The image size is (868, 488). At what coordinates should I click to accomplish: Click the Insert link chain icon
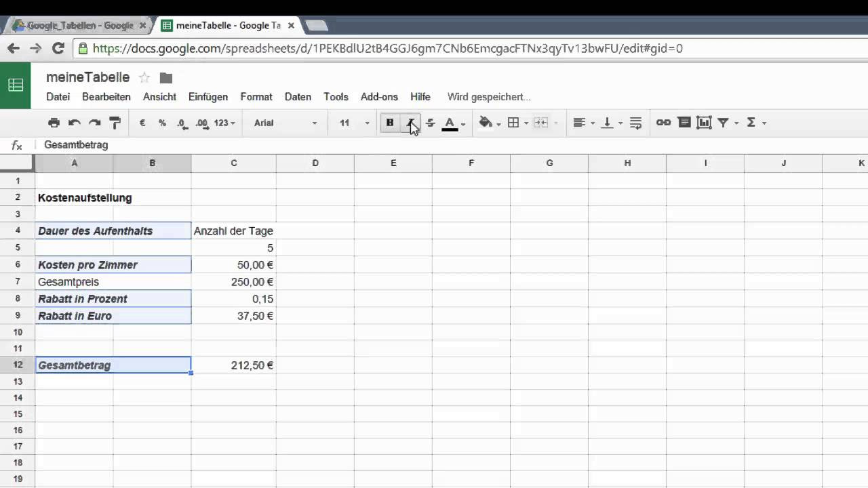tap(663, 123)
